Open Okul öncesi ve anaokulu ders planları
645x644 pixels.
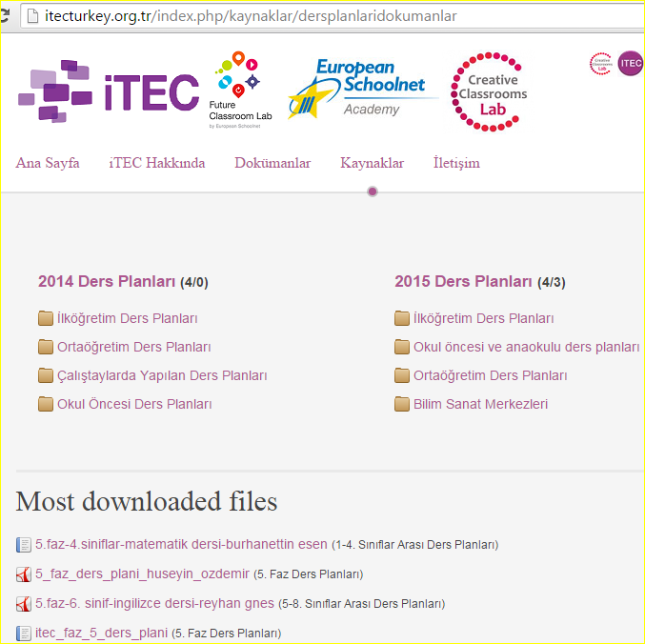[526, 347]
